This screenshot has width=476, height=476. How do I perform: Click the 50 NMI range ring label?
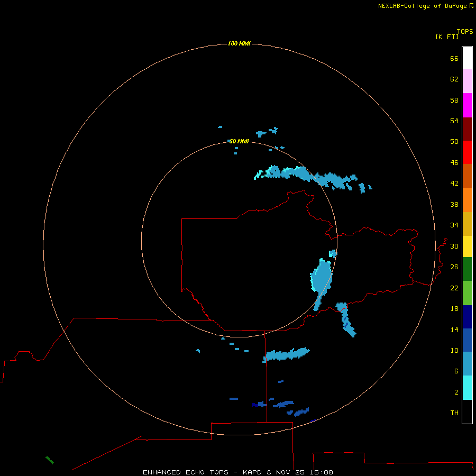(239, 141)
